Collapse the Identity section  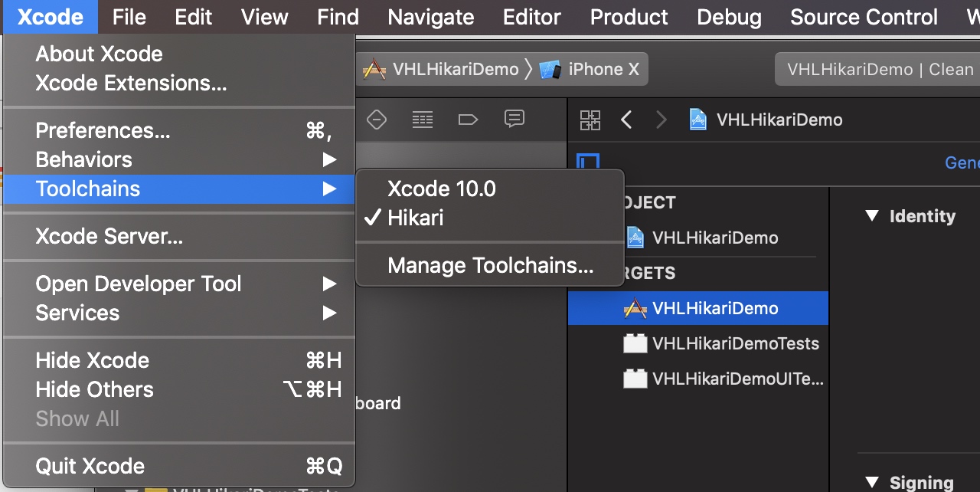pos(871,216)
